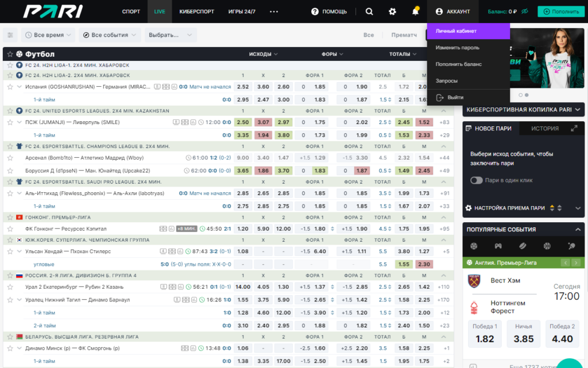
Task: Select table tennis icon in popular events
Action: (x=571, y=246)
